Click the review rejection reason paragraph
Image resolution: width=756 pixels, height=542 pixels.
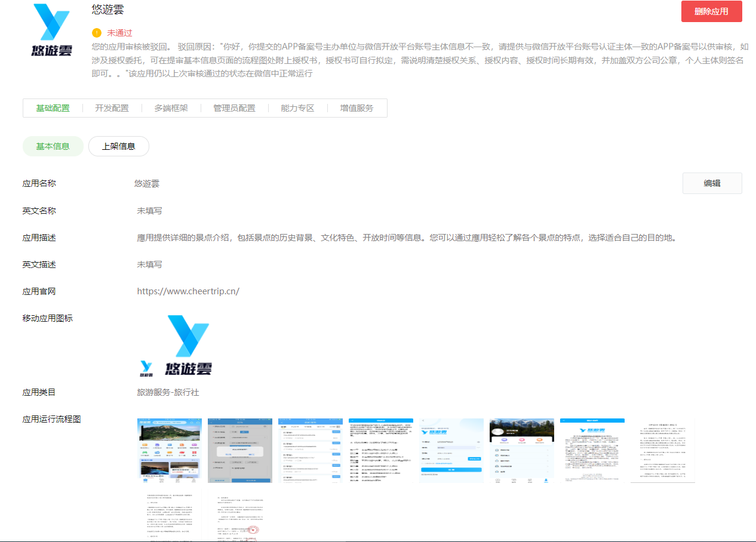pos(420,60)
